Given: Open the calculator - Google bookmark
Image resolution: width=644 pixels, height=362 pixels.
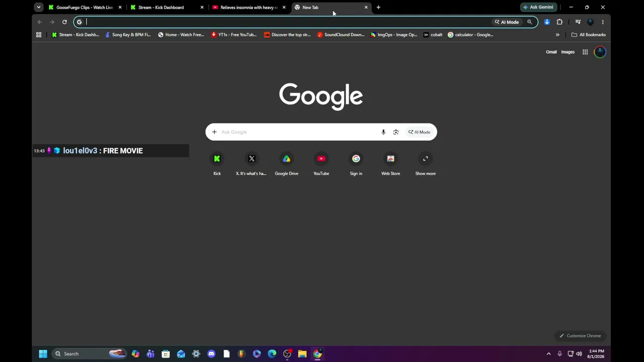Looking at the screenshot, I should (470, 35).
